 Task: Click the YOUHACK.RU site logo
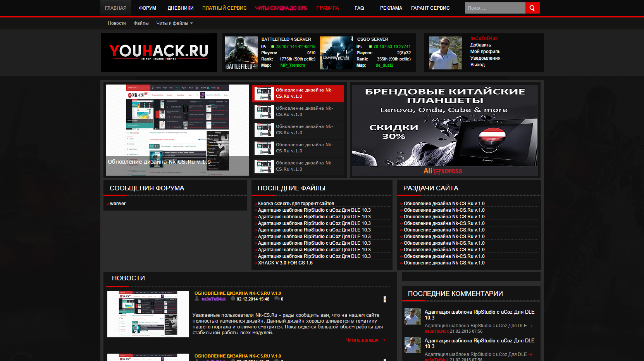[159, 52]
